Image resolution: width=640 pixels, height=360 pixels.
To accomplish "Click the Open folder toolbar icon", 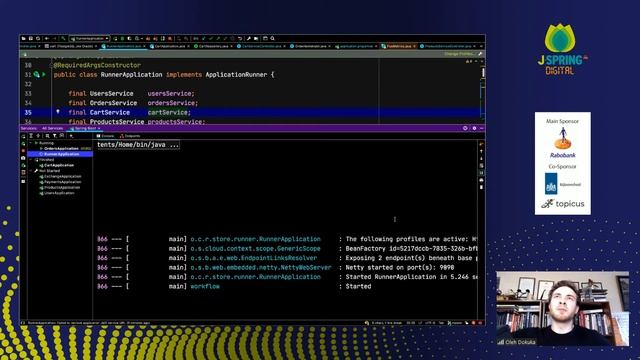I will 23,38.
